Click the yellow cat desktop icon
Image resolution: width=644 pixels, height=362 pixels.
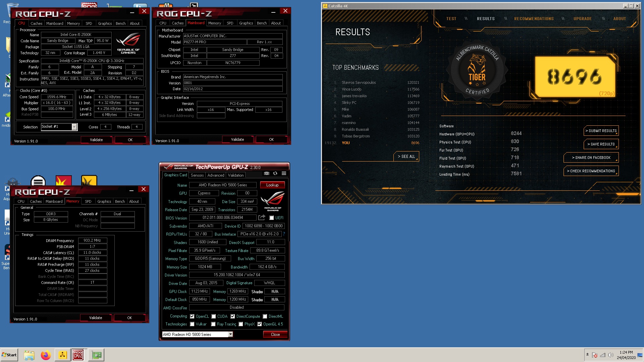click(89, 180)
